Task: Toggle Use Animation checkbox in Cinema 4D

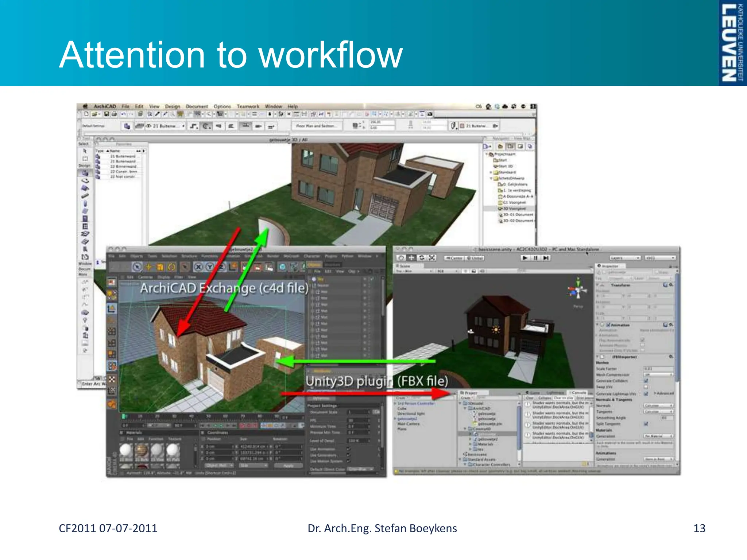Action: tap(349, 449)
